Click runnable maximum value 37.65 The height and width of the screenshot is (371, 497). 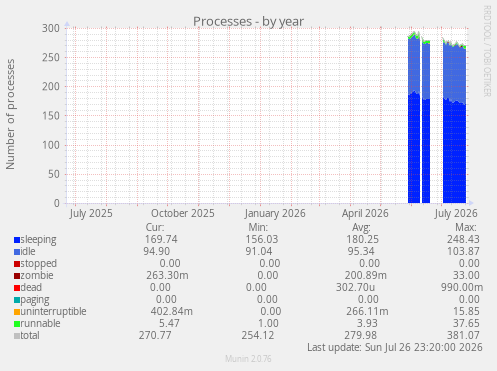(466, 323)
